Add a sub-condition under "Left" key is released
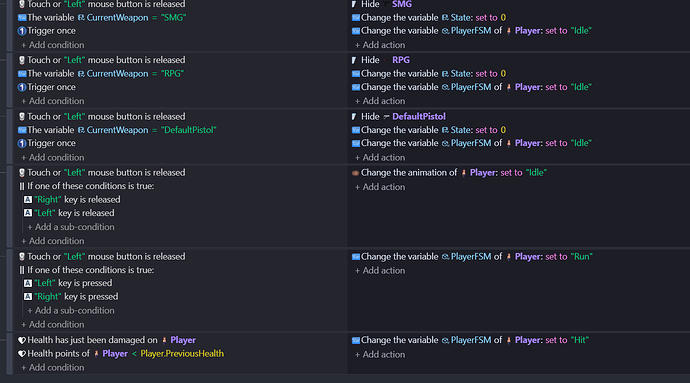The height and width of the screenshot is (383, 690). point(71,227)
